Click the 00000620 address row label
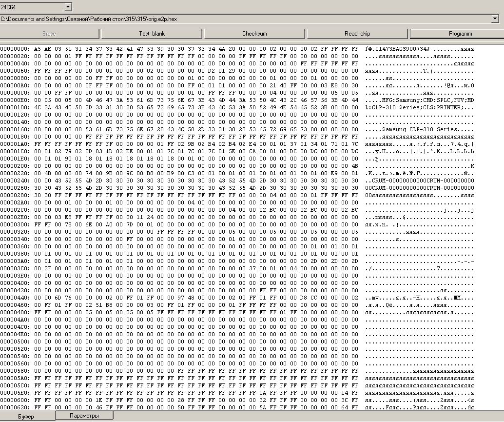 pos(15,407)
